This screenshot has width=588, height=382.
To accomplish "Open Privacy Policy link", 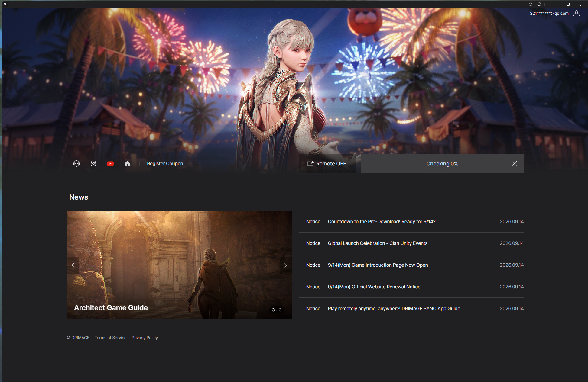I will click(x=145, y=338).
